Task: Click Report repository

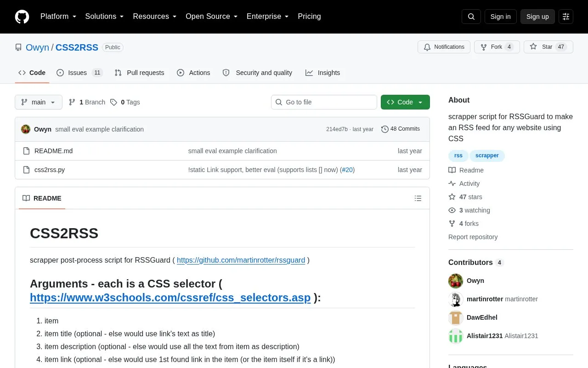Action: (x=473, y=237)
